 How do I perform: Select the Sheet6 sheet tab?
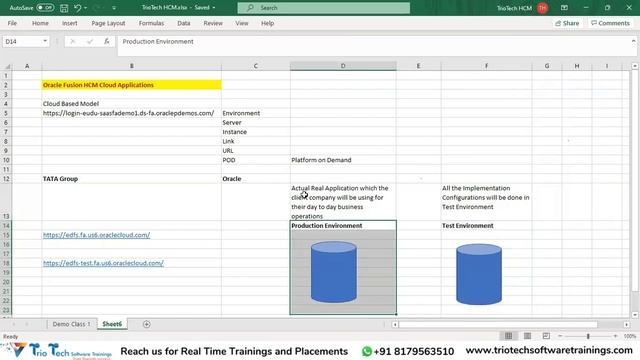pos(112,324)
